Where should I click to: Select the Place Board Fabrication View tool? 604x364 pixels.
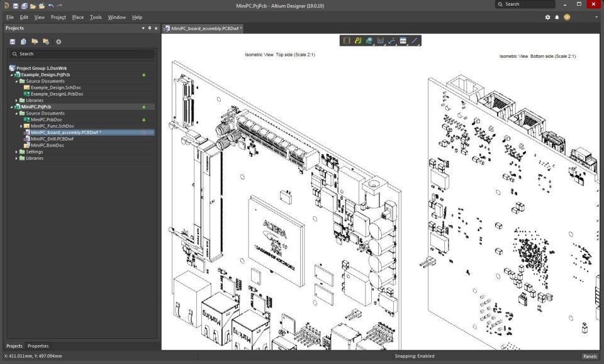[357, 40]
